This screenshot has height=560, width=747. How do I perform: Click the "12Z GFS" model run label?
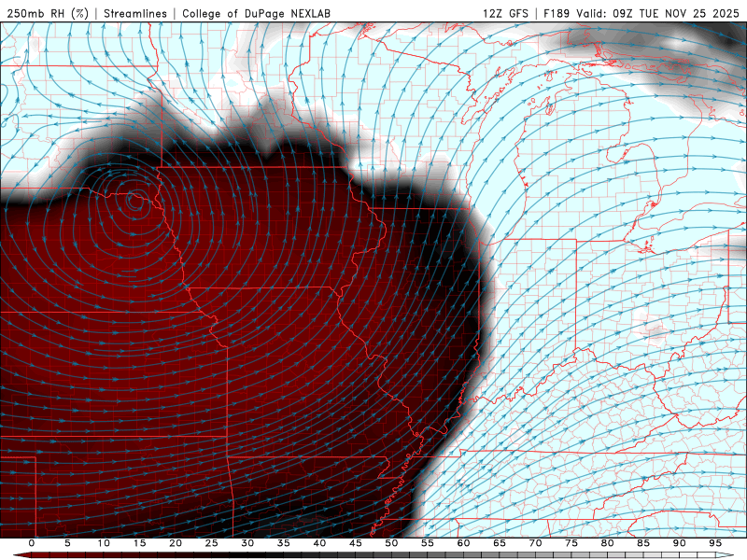505,13
